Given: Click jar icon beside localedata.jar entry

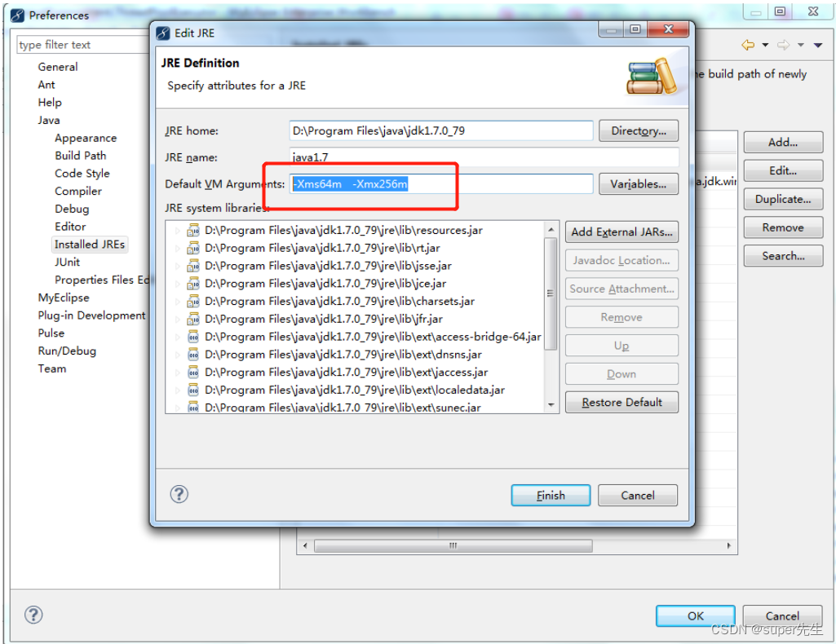Looking at the screenshot, I should 193,390.
